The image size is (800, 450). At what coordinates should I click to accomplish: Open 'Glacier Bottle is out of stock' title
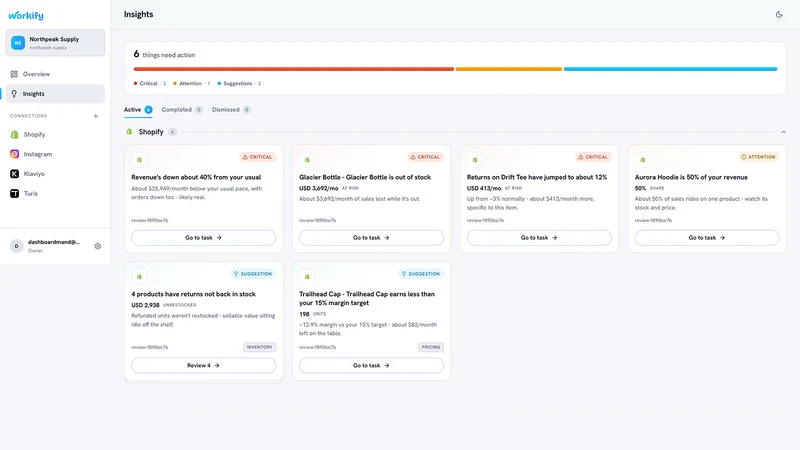(x=365, y=177)
